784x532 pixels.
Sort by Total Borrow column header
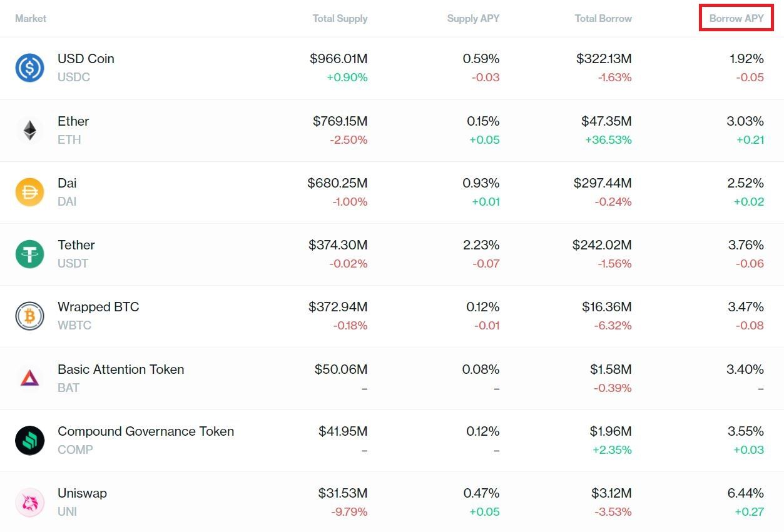coord(603,18)
